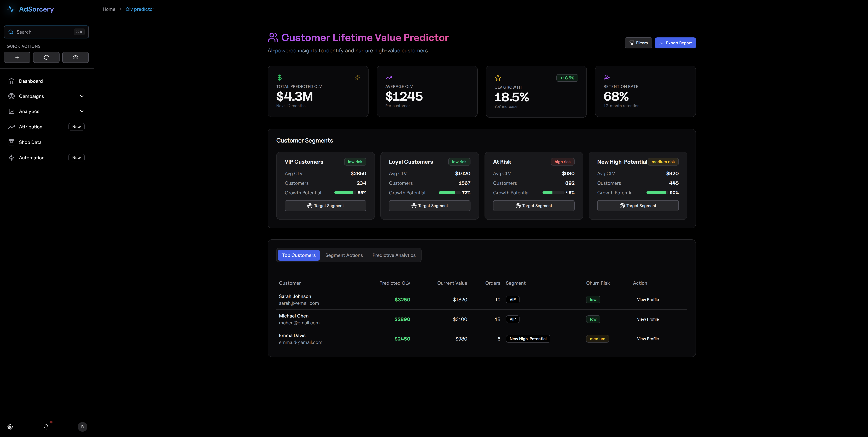Open Shop Data in the sidebar
868x437 pixels.
pyautogui.click(x=46, y=142)
